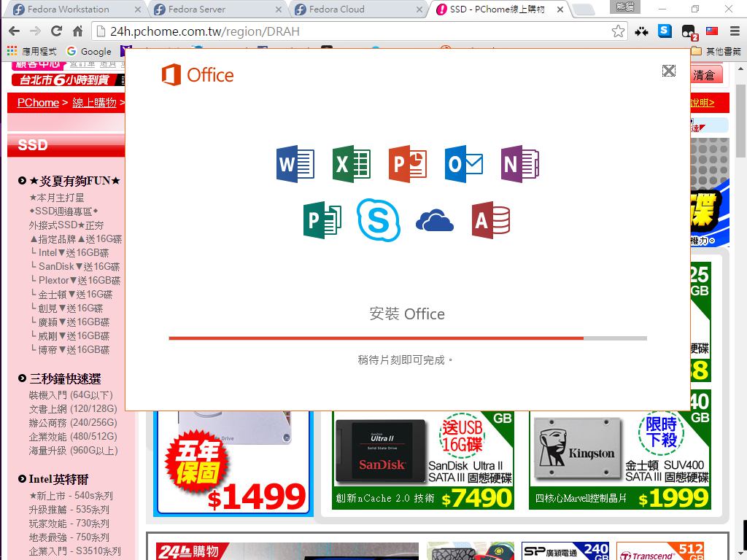Click the black paw extension icon
The image size is (747, 560).
641,31
